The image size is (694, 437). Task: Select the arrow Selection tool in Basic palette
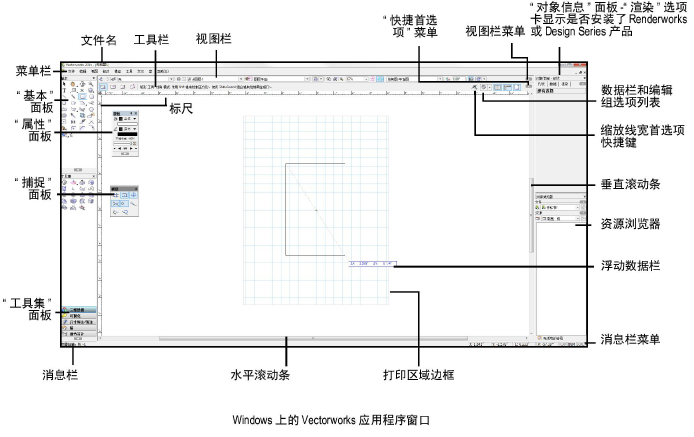pyautogui.click(x=64, y=84)
